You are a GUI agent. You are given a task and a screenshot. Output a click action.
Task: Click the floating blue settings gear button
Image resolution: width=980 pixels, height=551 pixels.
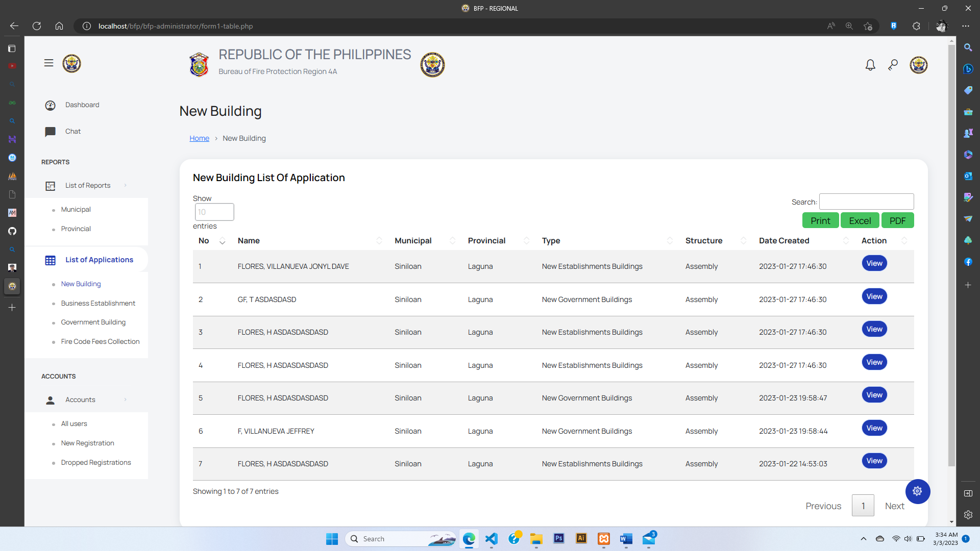coord(917,491)
